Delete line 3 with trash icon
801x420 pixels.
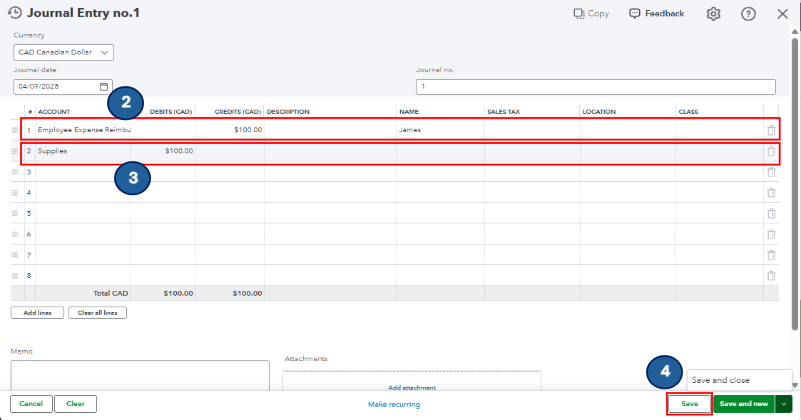tap(771, 172)
